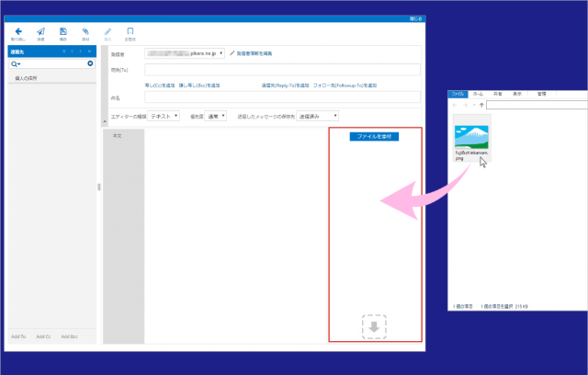588x375 pixels.
Task: Click the 定型文 template bookmark icon
Action: 130,32
